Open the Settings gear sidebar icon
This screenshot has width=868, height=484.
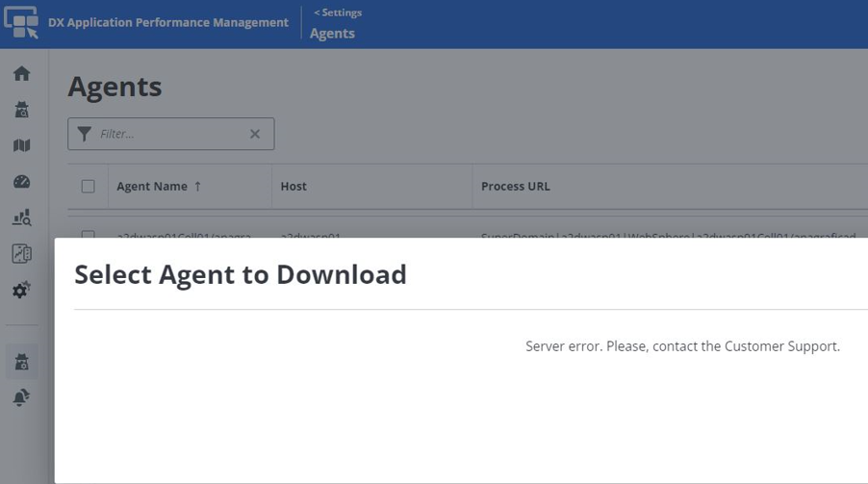(x=21, y=290)
